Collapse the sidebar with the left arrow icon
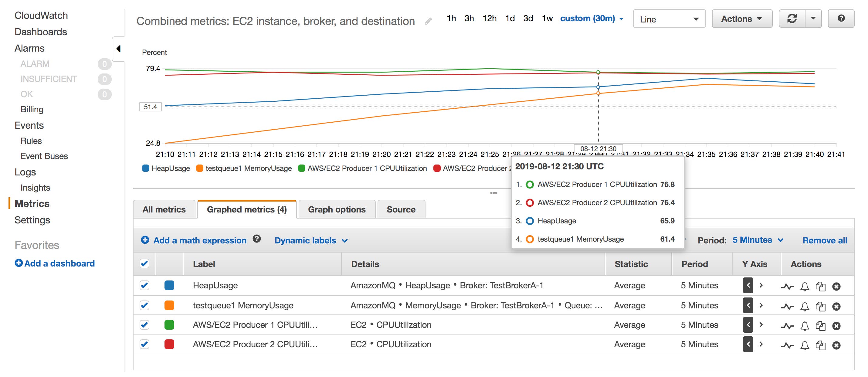This screenshot has height=377, width=868. tap(118, 49)
